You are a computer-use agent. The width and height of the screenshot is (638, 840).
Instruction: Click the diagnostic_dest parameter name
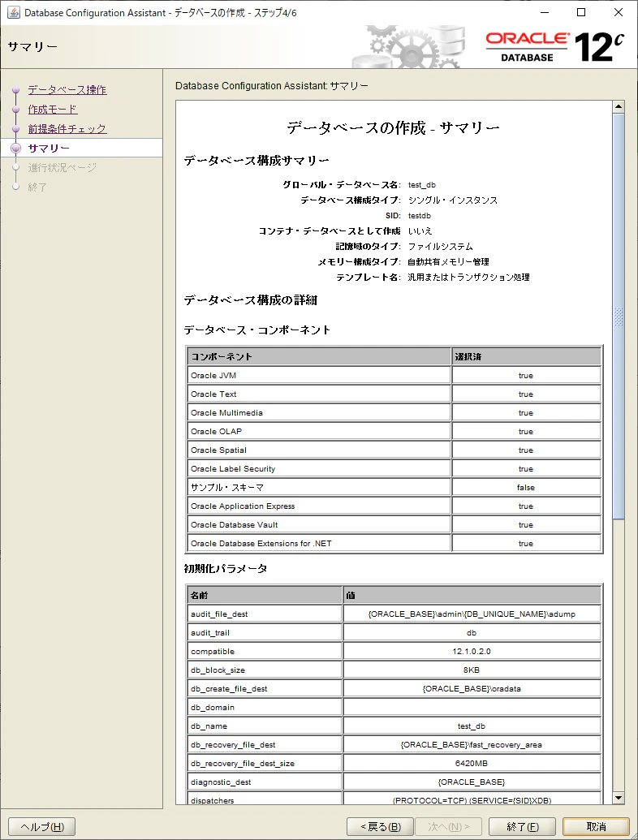pos(221,782)
